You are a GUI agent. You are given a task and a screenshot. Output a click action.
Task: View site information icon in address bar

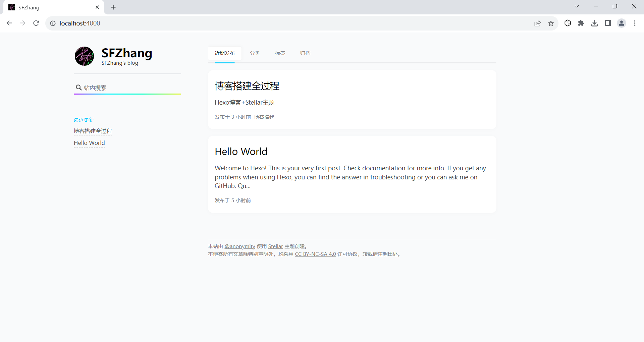pos(53,23)
